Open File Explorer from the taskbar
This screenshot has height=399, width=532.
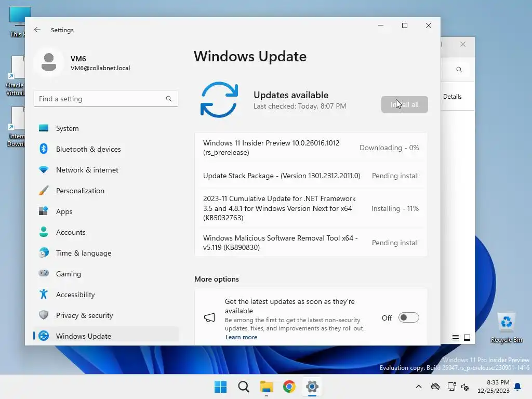pos(267,387)
